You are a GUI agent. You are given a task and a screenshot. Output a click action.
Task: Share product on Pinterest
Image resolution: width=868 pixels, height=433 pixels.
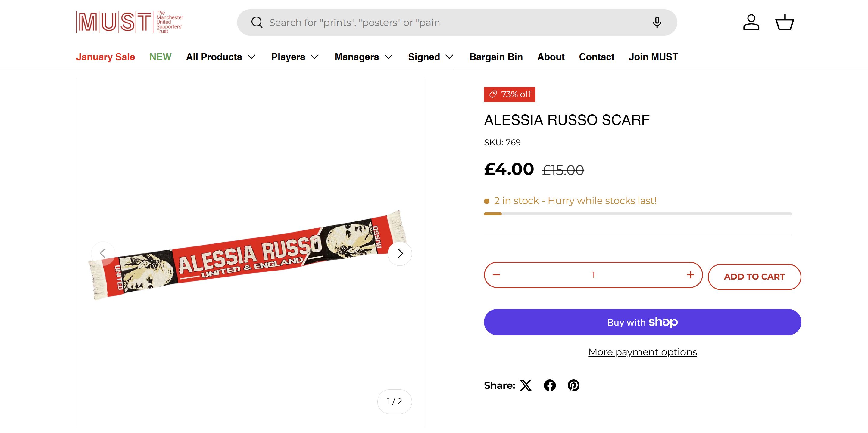click(x=573, y=385)
